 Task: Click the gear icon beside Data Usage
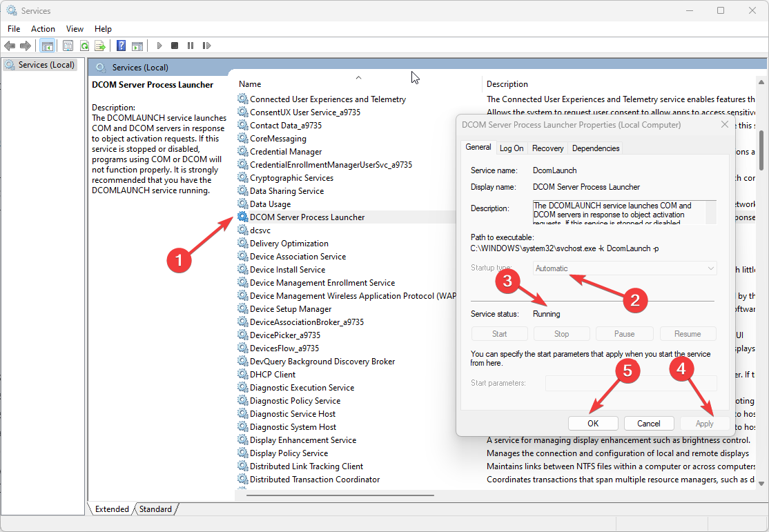(243, 204)
